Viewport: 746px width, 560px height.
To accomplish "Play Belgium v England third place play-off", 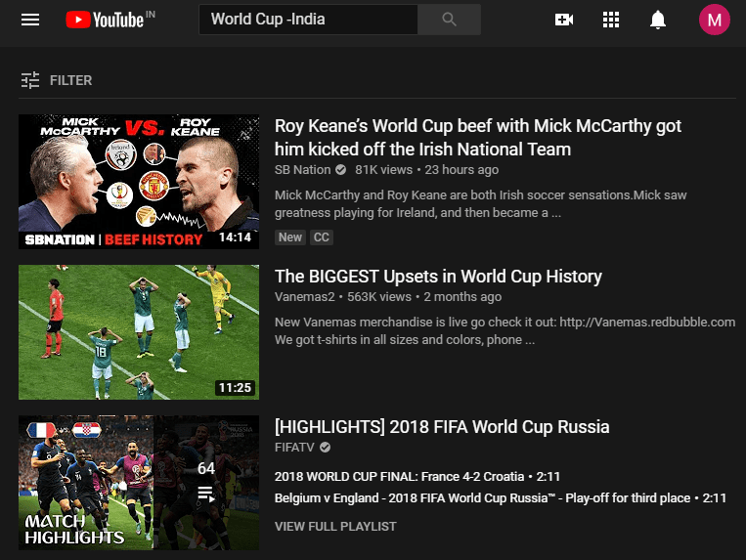I will pyautogui.click(x=501, y=497).
